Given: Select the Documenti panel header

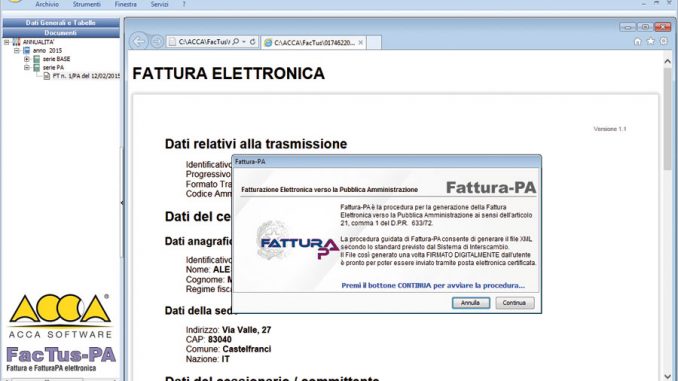Looking at the screenshot, I should (61, 33).
